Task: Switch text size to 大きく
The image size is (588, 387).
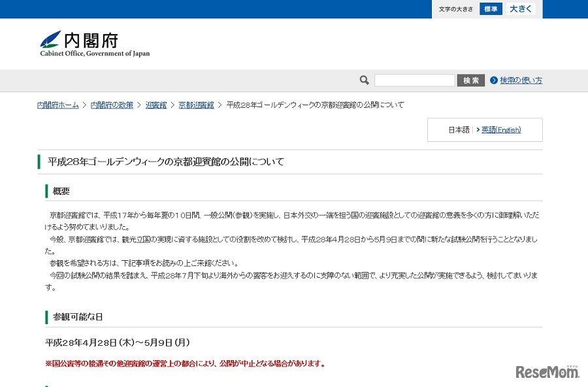Action: pyautogui.click(x=519, y=9)
